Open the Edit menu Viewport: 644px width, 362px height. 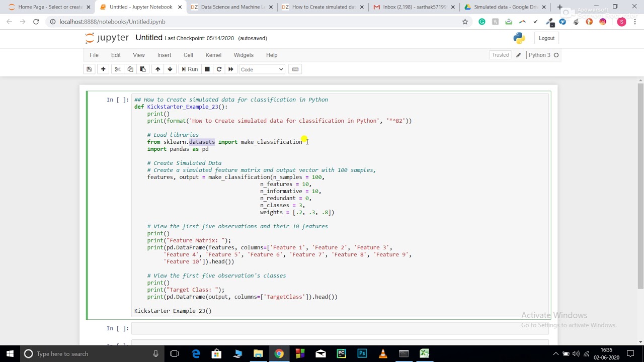click(116, 55)
